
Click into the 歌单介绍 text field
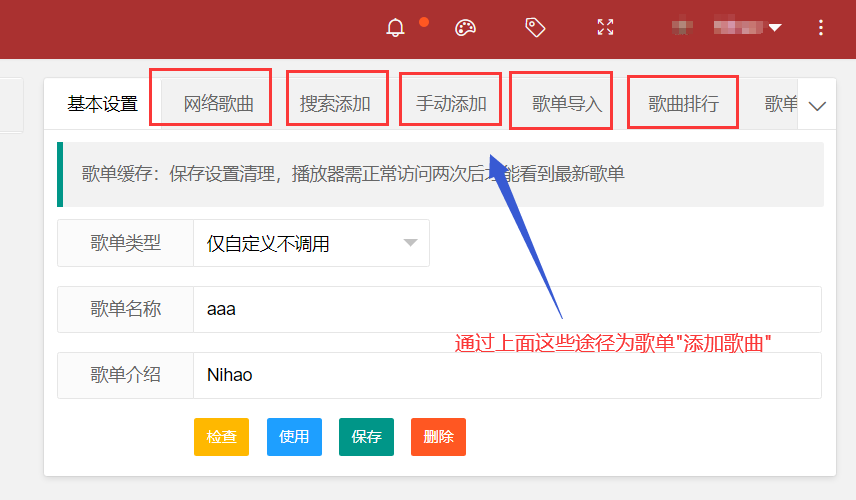point(506,375)
